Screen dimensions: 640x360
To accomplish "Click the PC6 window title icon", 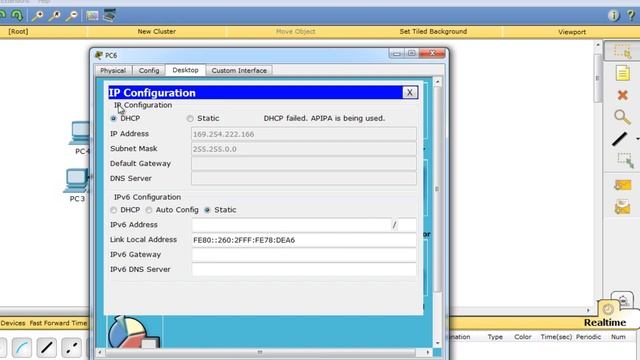I will [98, 55].
